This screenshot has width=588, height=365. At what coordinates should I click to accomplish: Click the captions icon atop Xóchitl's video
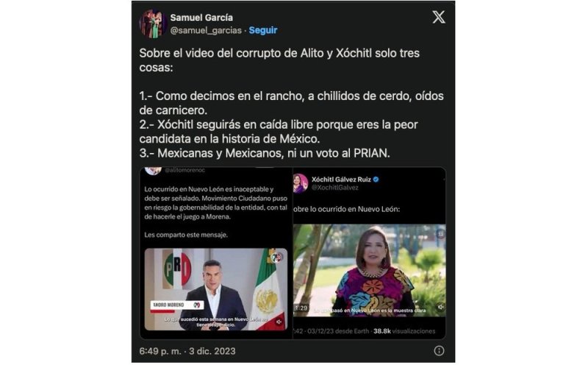point(440,233)
